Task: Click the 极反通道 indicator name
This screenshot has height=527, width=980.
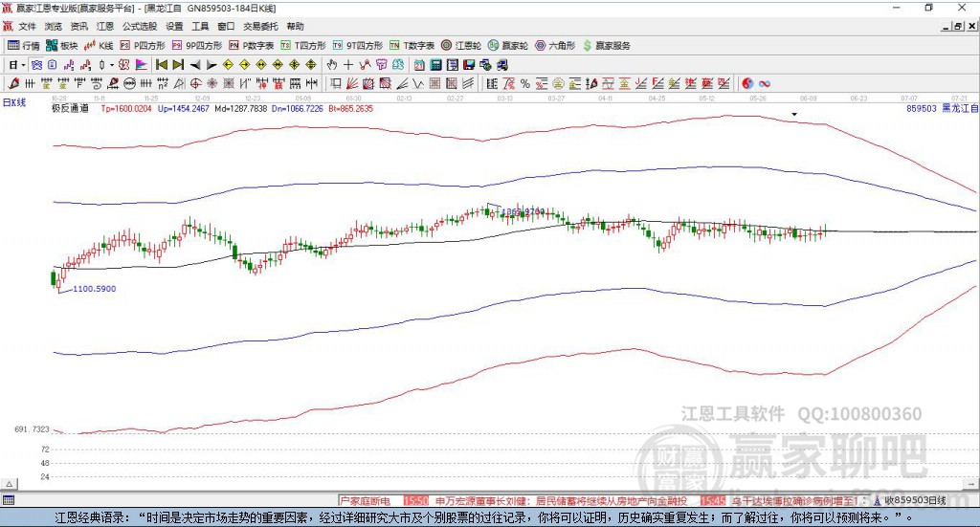Action: tap(70, 108)
